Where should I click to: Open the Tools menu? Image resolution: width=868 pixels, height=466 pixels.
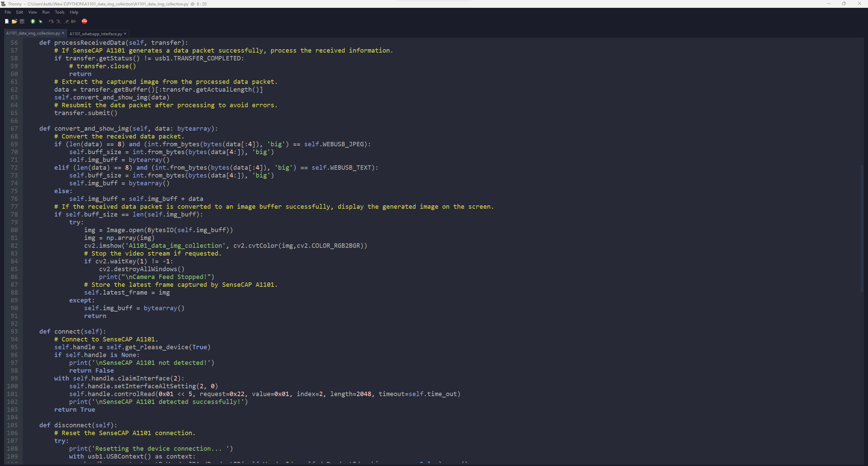[x=59, y=12]
